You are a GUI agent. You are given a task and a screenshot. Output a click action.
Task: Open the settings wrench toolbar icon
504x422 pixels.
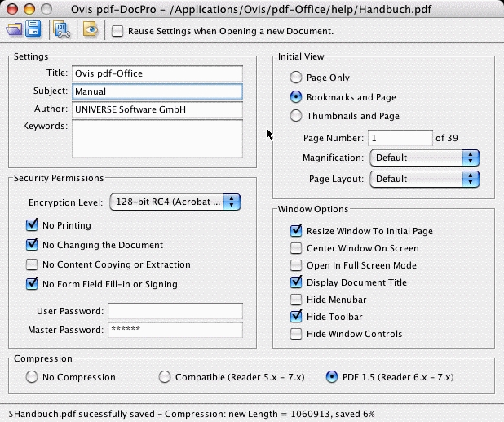61,31
